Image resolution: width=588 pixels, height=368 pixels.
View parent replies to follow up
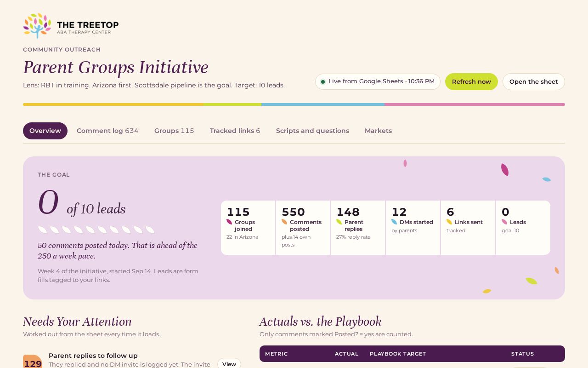click(229, 363)
